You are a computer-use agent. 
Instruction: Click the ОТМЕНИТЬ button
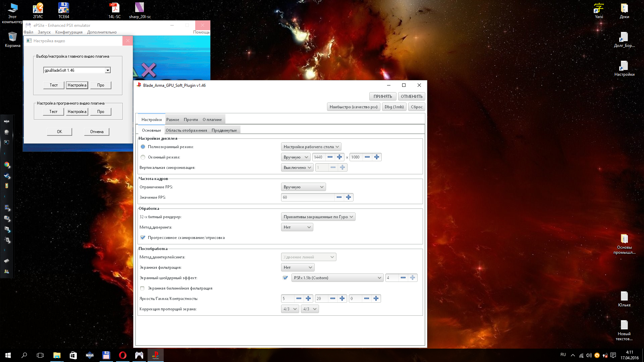click(x=412, y=97)
